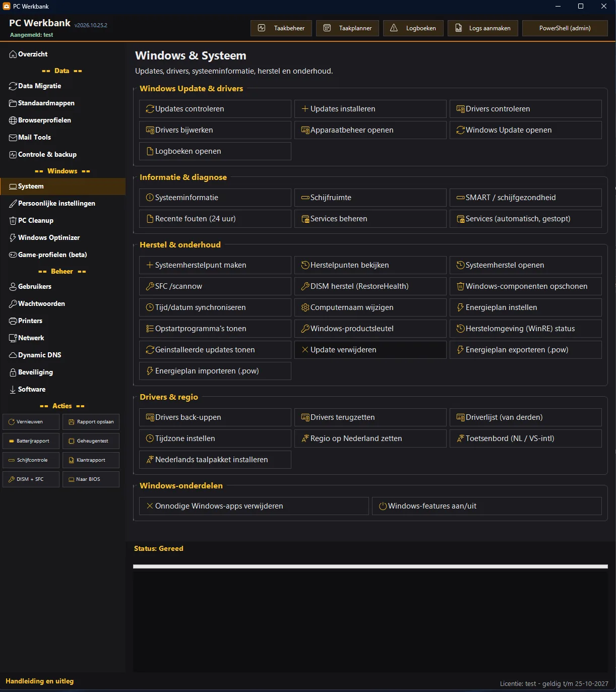Click Windows Update openen
The width and height of the screenshot is (616, 692).
pos(526,130)
